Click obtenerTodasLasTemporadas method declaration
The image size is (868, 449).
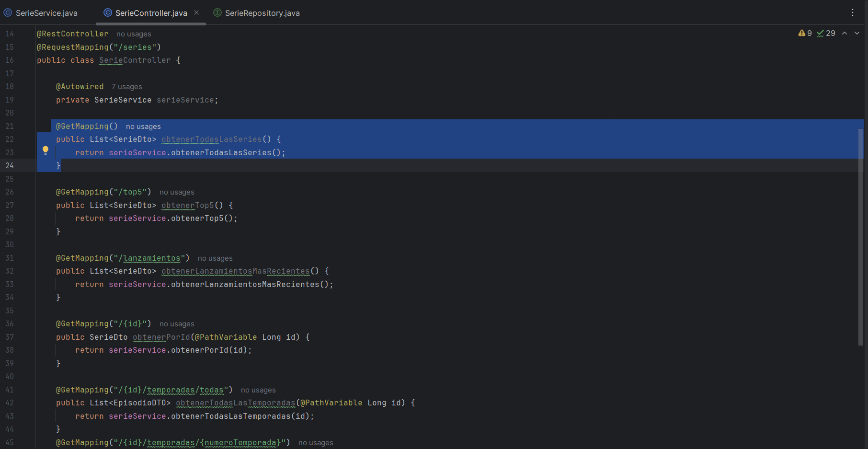(236, 403)
